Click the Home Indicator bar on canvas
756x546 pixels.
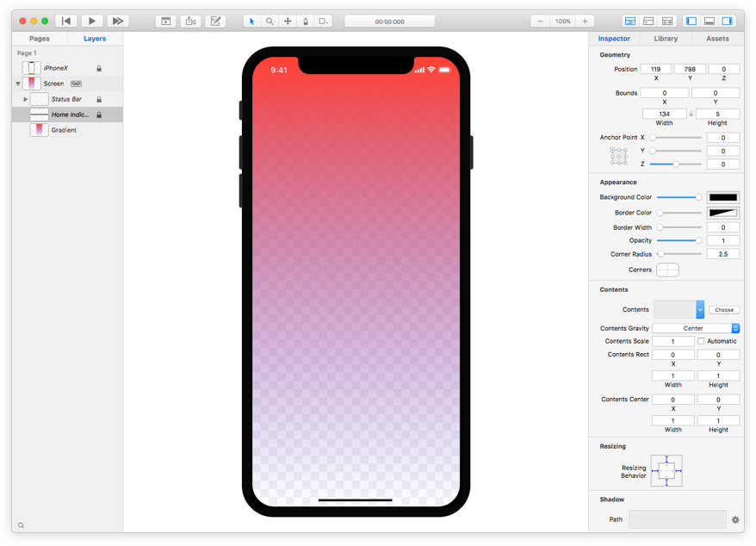click(356, 500)
